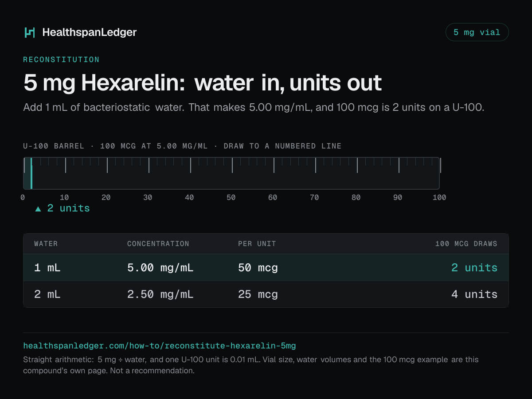Click the teal 2 units value in the table
This screenshot has height=399, width=532.
tap(474, 268)
